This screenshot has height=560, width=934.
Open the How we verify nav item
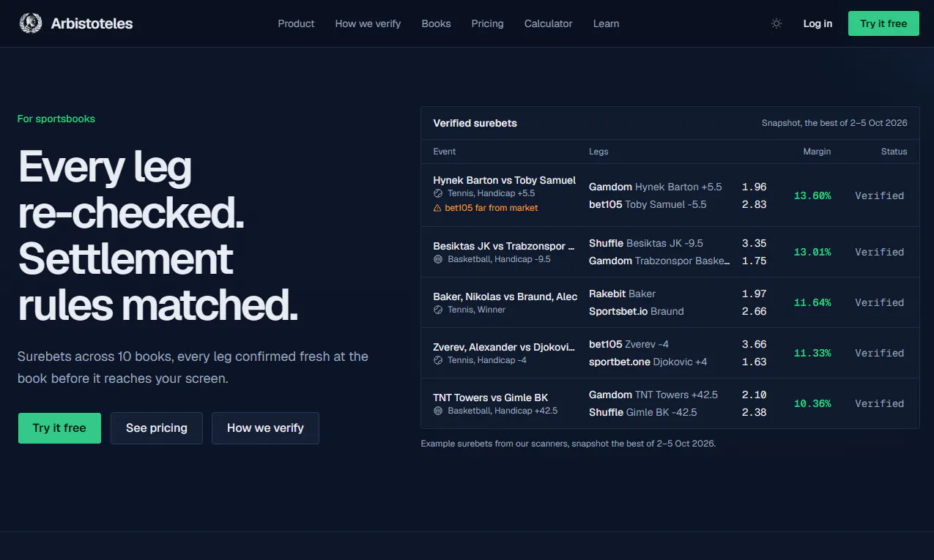368,23
